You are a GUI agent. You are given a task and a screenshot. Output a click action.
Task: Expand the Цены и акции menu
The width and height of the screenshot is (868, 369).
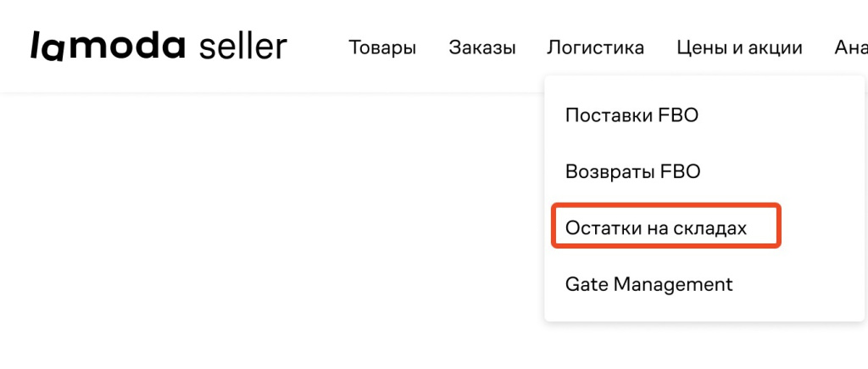(x=740, y=48)
